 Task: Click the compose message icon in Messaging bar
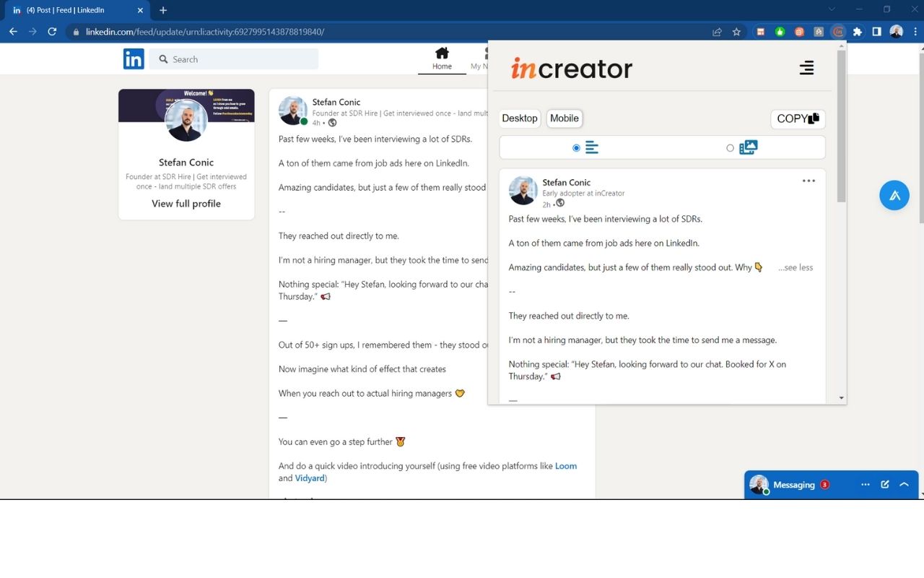[x=884, y=484]
